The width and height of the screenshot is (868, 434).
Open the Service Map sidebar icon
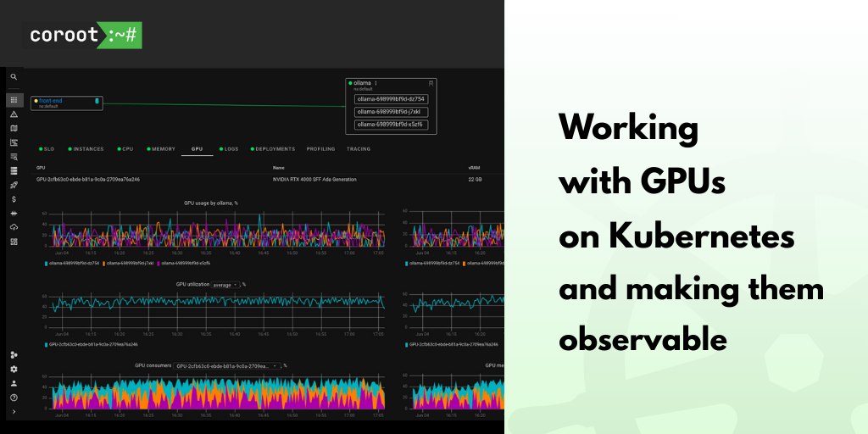[14, 129]
